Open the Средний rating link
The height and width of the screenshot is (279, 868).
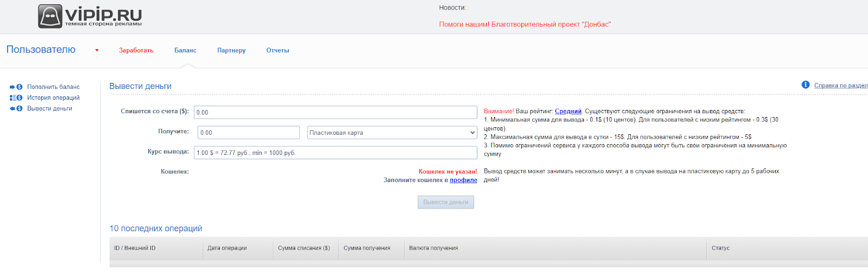click(x=568, y=112)
